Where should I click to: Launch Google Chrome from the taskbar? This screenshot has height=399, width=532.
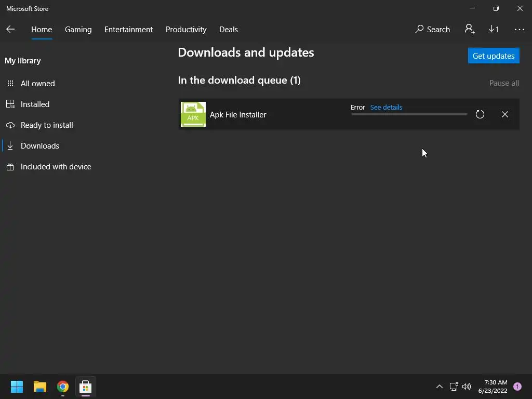point(63,387)
